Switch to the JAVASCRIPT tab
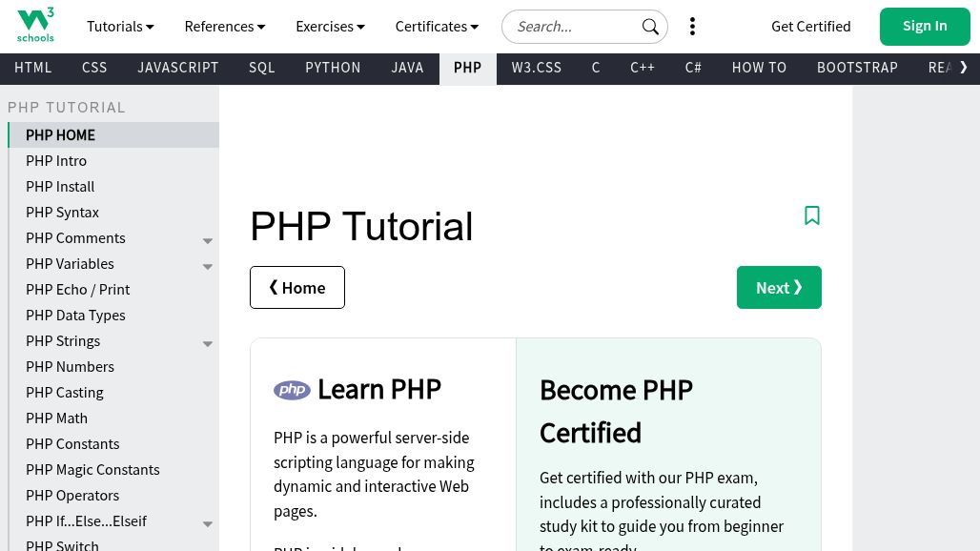 coord(178,68)
